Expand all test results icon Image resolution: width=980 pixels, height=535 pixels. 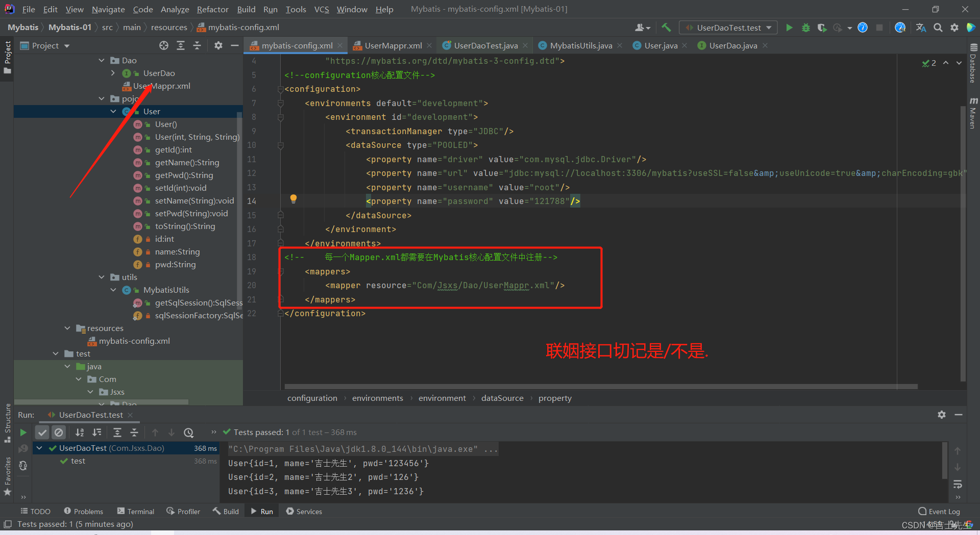pos(117,432)
